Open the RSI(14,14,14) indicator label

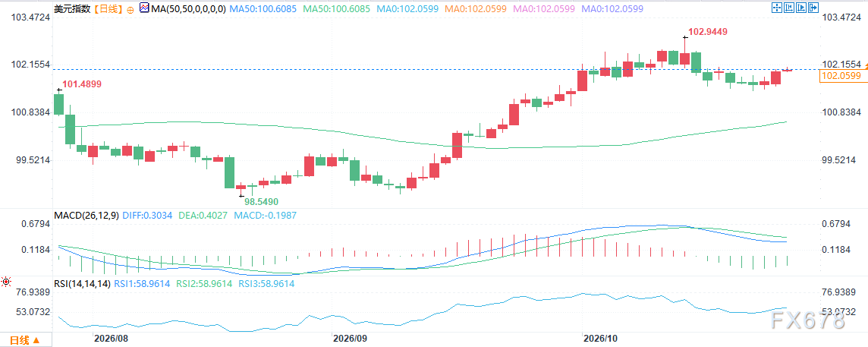[83, 283]
